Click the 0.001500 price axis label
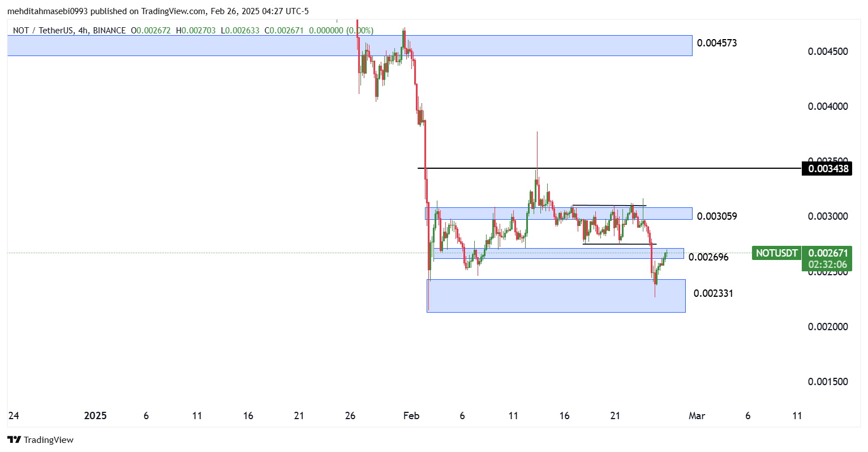The width and height of the screenshot is (868, 452). tap(828, 382)
